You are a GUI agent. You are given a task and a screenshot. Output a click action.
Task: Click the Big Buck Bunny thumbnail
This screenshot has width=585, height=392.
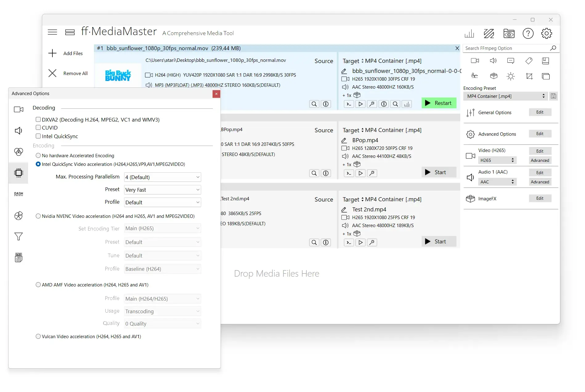pyautogui.click(x=118, y=75)
